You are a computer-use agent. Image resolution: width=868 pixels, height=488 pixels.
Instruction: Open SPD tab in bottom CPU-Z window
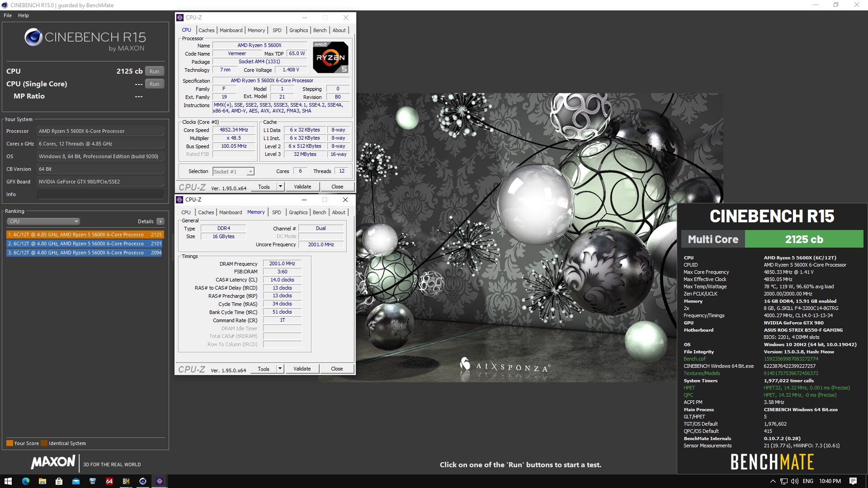pyautogui.click(x=277, y=212)
